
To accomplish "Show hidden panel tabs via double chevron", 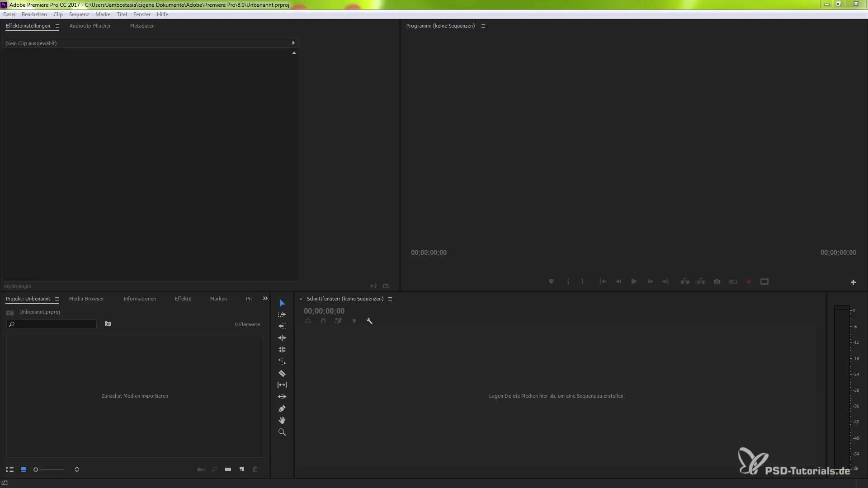I will 265,299.
